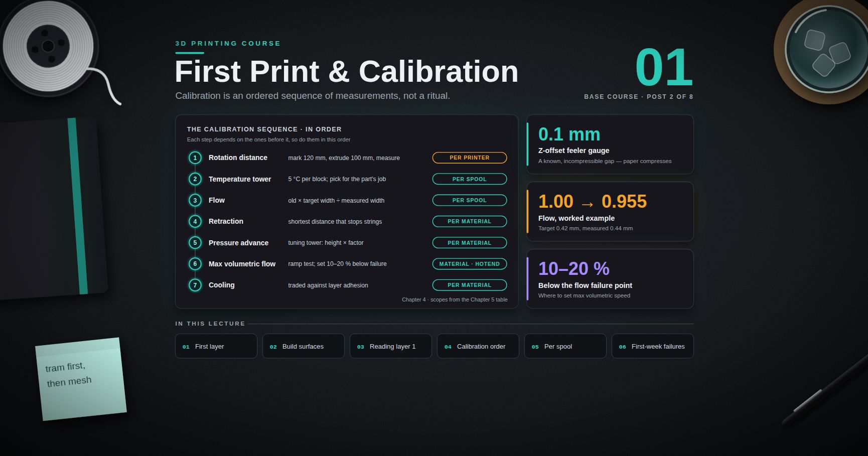The image size is (868, 456).
Task: Click the MATERIAL · HOTEND badge
Action: (x=470, y=264)
